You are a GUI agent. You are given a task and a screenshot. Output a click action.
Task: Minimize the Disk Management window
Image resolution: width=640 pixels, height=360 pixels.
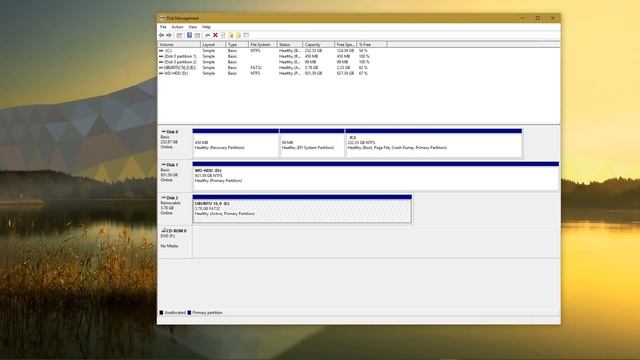point(522,18)
